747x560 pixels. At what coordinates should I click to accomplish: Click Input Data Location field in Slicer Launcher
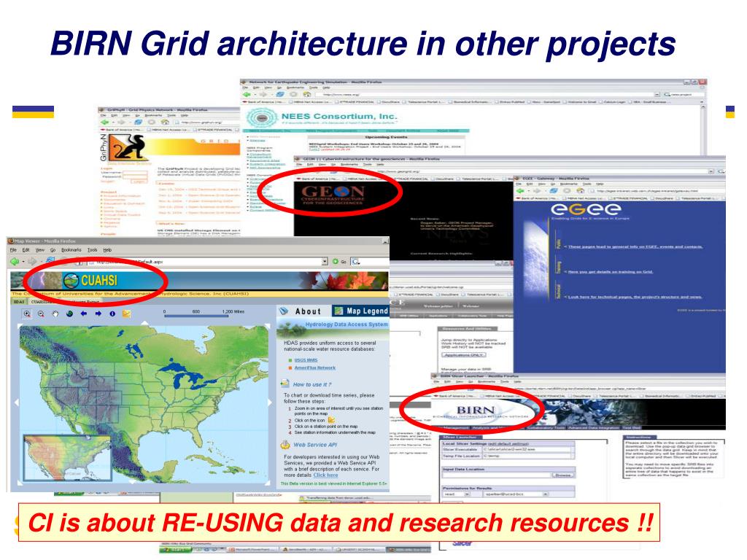point(497,475)
